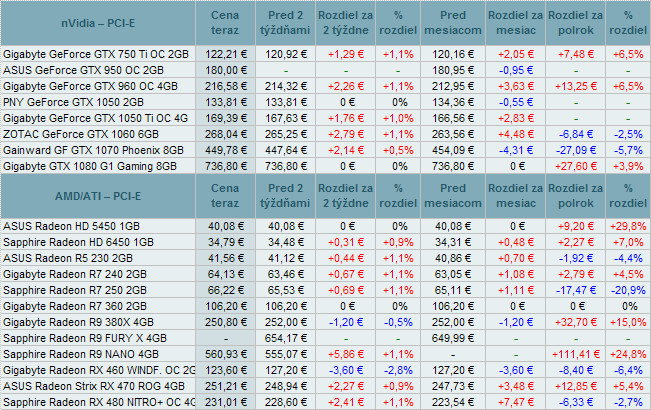
Task: Click the -27,09 € half-year difference
Action: click(x=575, y=150)
